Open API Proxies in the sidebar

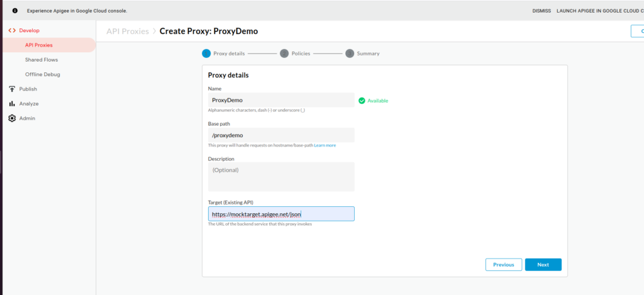pos(39,45)
